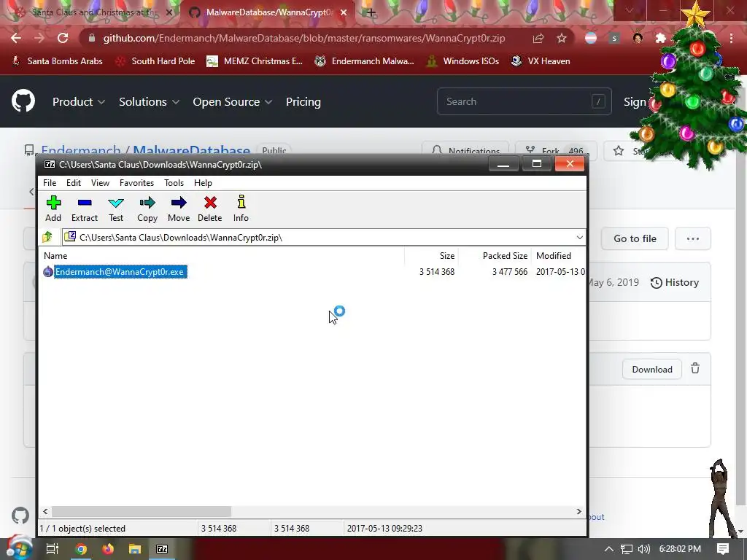Open the notification center icon

(723, 549)
